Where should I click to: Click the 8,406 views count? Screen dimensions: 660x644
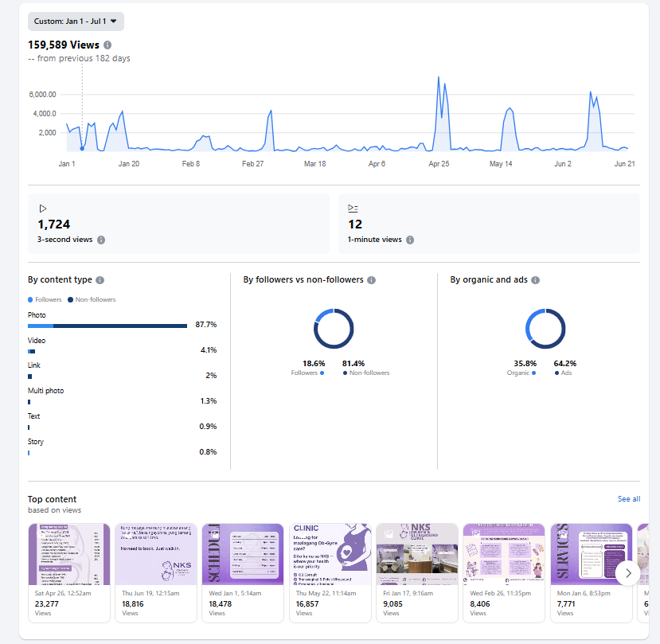pos(480,604)
